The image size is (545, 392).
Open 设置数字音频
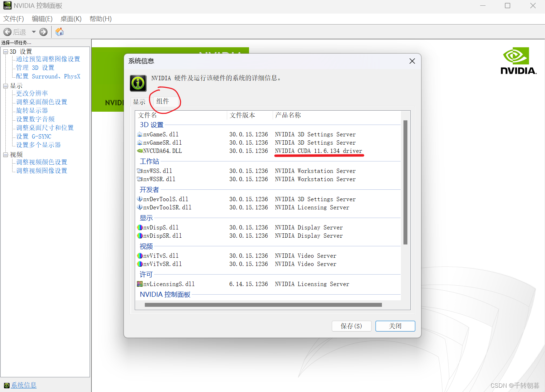coord(35,119)
